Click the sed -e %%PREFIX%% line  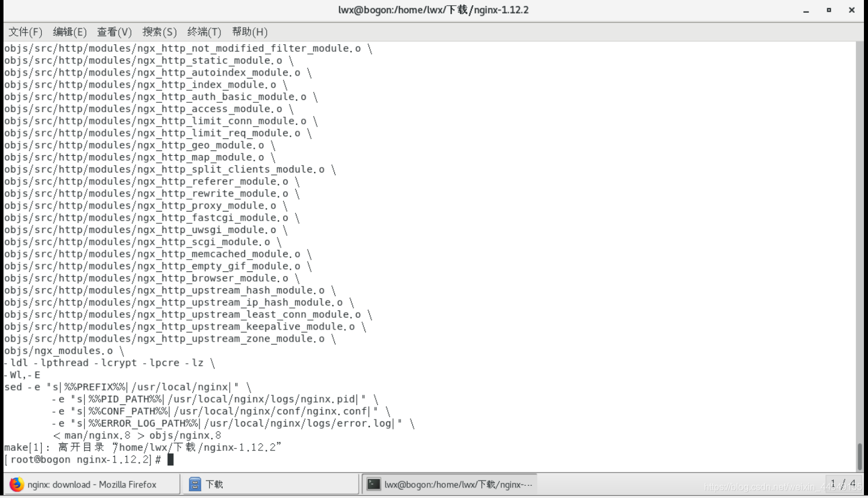(x=128, y=387)
